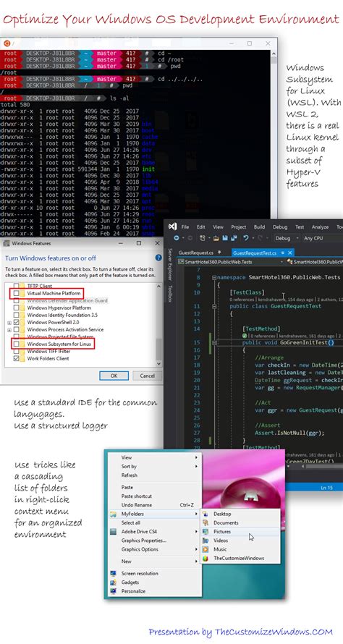The height and width of the screenshot is (644, 343).
Task: Click the scroll-down arrow in Windows Features list
Action: pyautogui.click(x=158, y=363)
